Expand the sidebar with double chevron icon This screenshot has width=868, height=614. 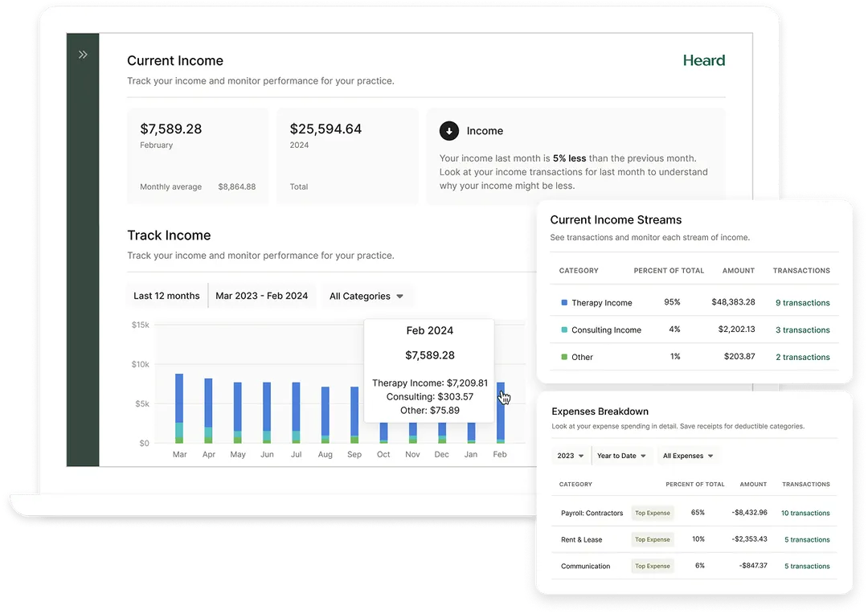tap(83, 55)
